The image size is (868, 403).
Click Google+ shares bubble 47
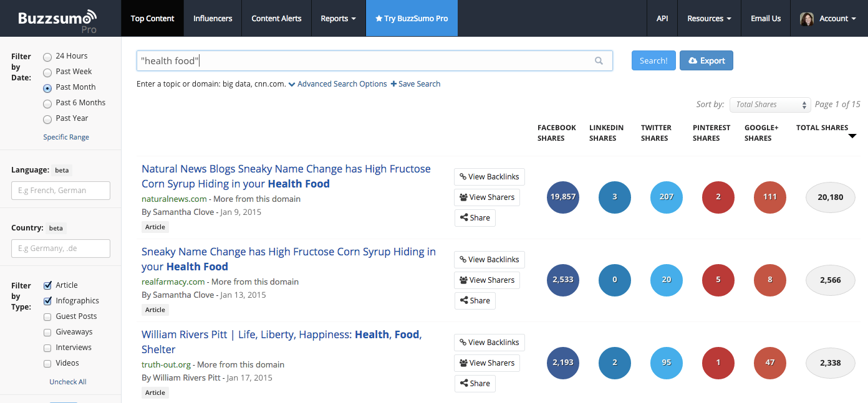[769, 363]
